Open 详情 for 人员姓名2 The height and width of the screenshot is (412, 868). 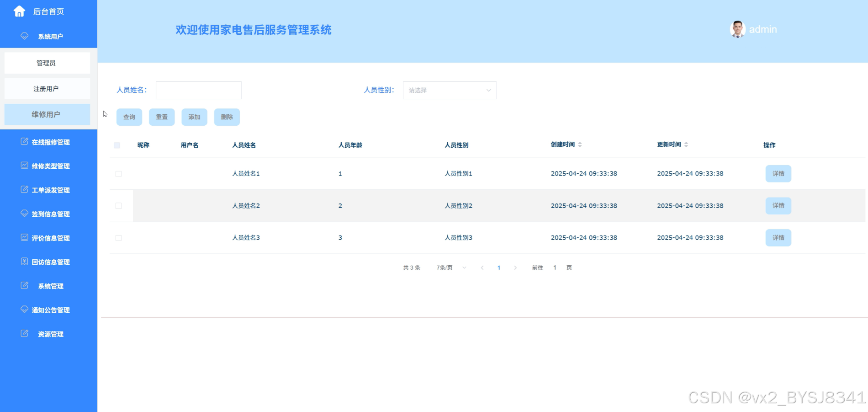(x=778, y=206)
